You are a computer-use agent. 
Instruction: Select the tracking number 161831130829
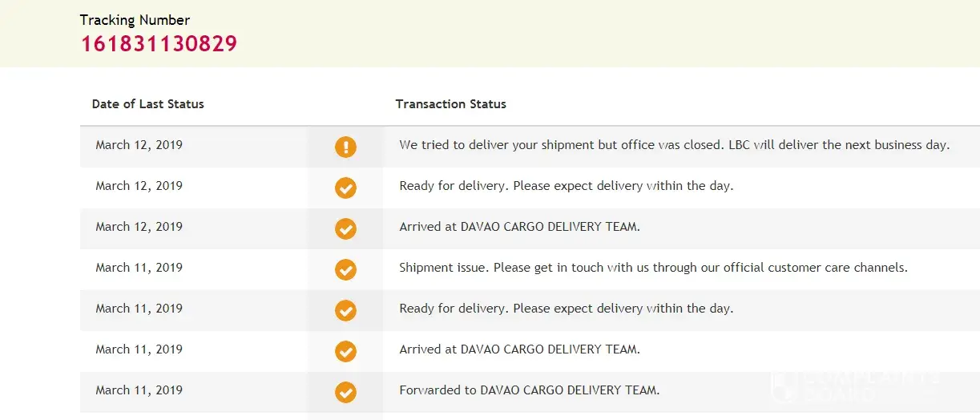pyautogui.click(x=159, y=43)
